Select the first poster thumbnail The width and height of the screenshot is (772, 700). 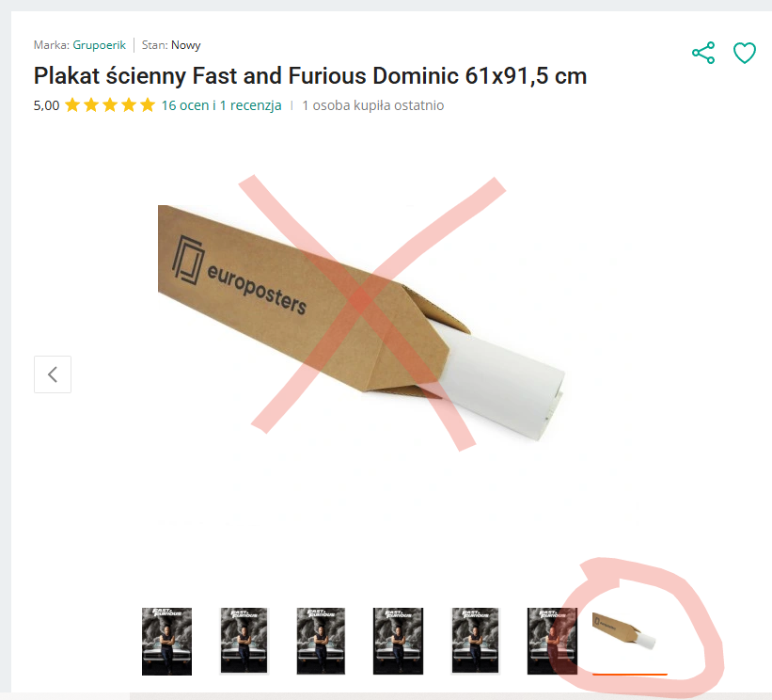coord(166,641)
